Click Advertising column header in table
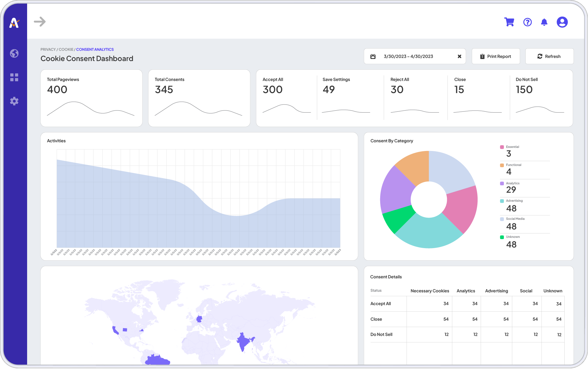Image resolution: width=588 pixels, height=377 pixels. 496,291
